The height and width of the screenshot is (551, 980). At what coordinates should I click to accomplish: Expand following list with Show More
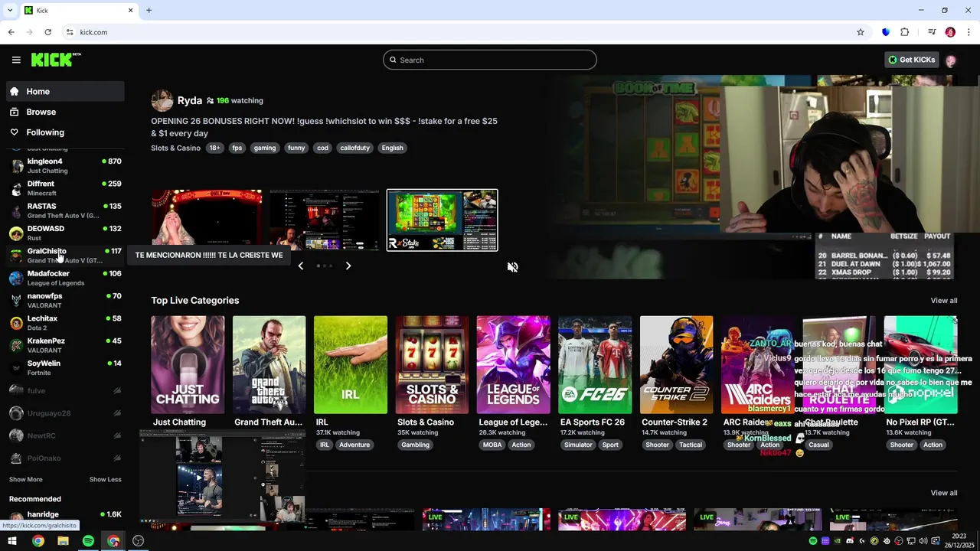25,479
